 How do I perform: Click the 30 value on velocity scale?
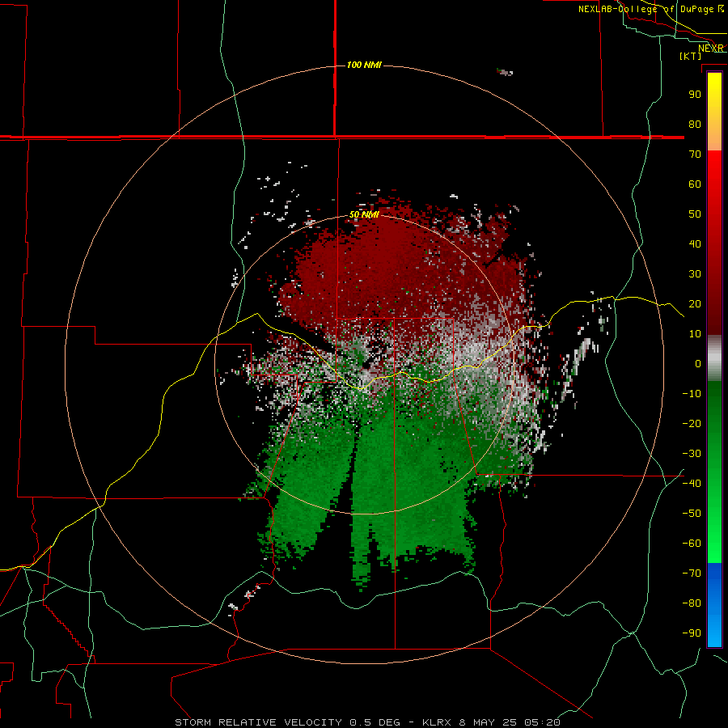[695, 274]
